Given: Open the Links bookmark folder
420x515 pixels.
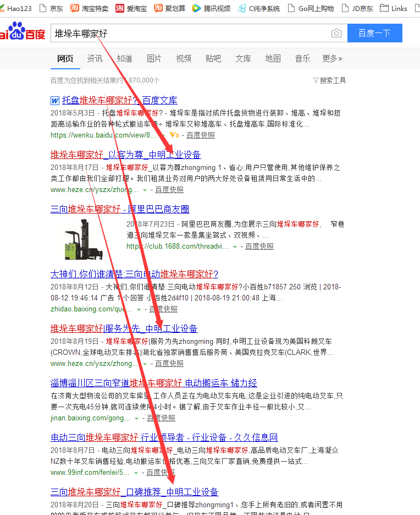Looking at the screenshot, I should pyautogui.click(x=394, y=8).
